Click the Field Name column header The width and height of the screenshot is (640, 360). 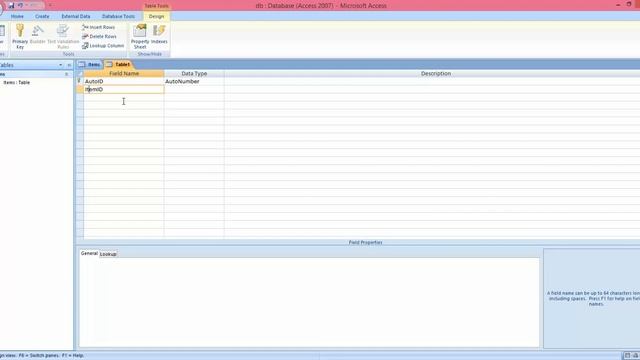coord(124,73)
